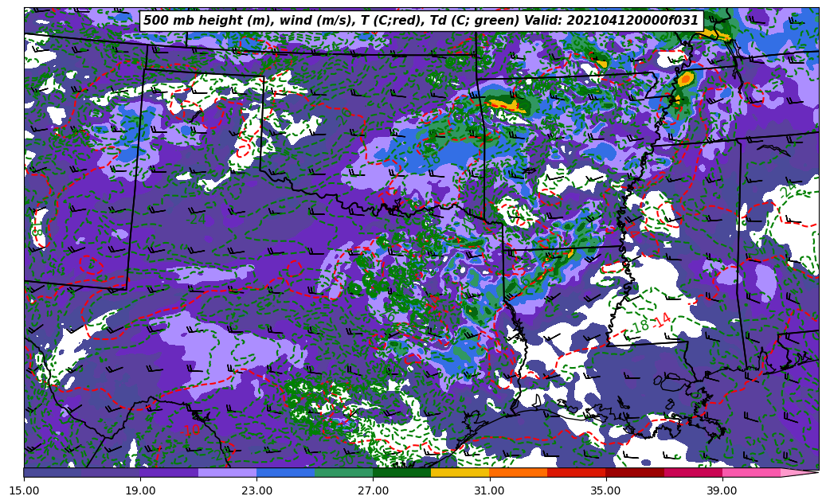
Task: Click the 15.00 colorbar tick label
Action: 24,491
